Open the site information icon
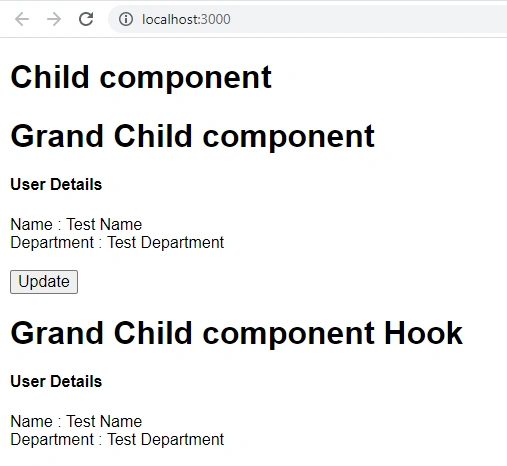Viewport: 507px width, 466px height. pyautogui.click(x=126, y=19)
